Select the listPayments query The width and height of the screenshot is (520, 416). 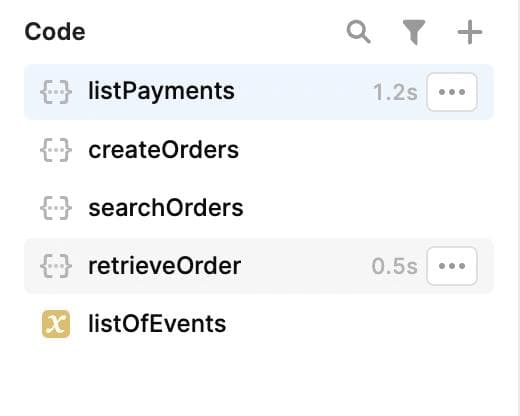(x=259, y=92)
